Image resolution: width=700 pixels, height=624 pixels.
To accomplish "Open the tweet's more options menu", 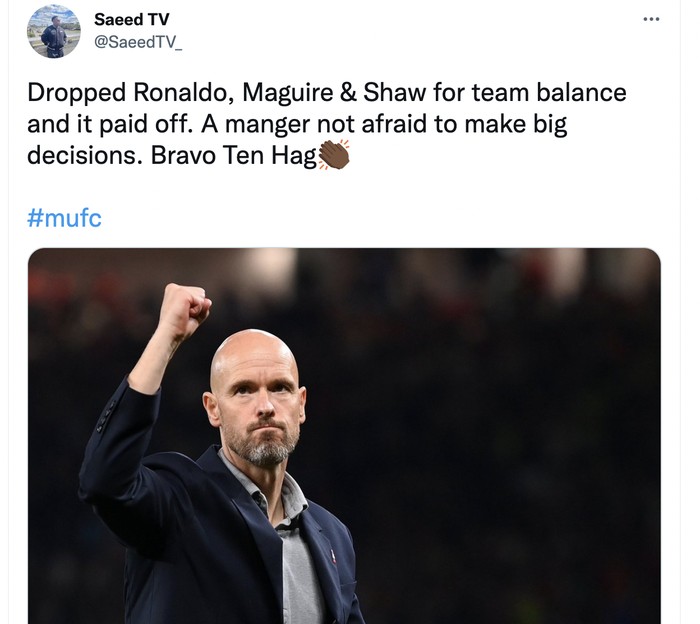I will click(x=651, y=19).
